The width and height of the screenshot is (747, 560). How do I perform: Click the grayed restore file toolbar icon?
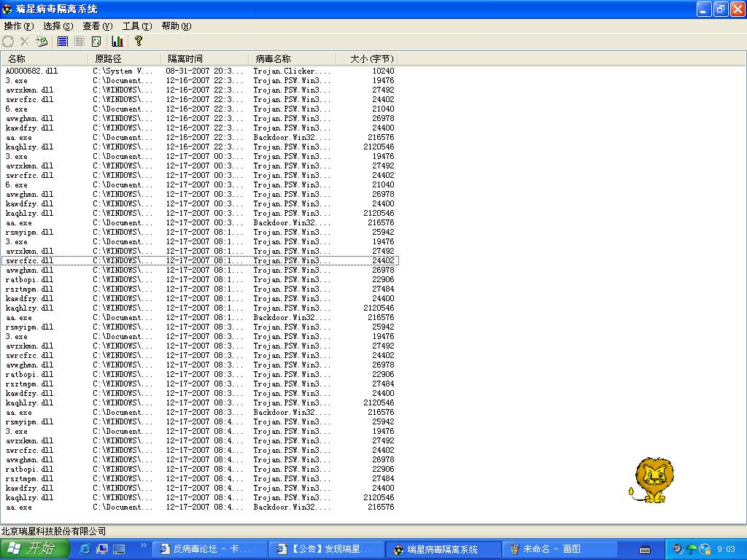[x=8, y=42]
